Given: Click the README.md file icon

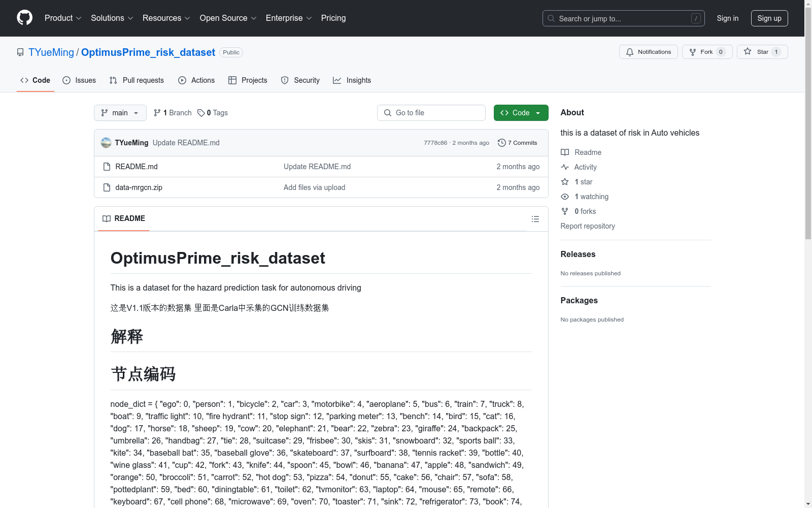Looking at the screenshot, I should point(107,167).
